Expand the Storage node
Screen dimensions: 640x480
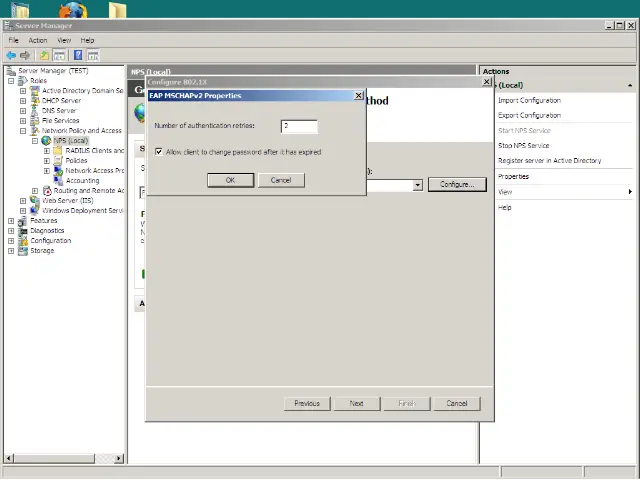tap(11, 251)
